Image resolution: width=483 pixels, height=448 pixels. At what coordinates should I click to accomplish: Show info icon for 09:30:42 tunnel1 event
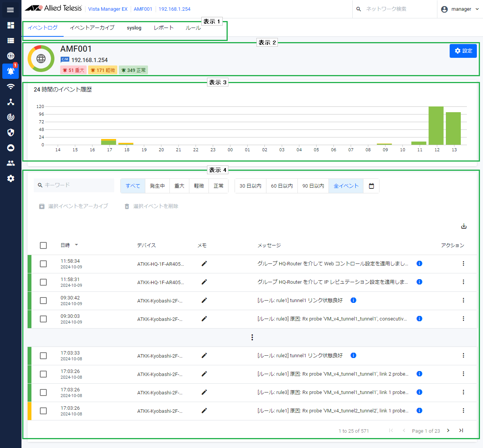point(353,300)
